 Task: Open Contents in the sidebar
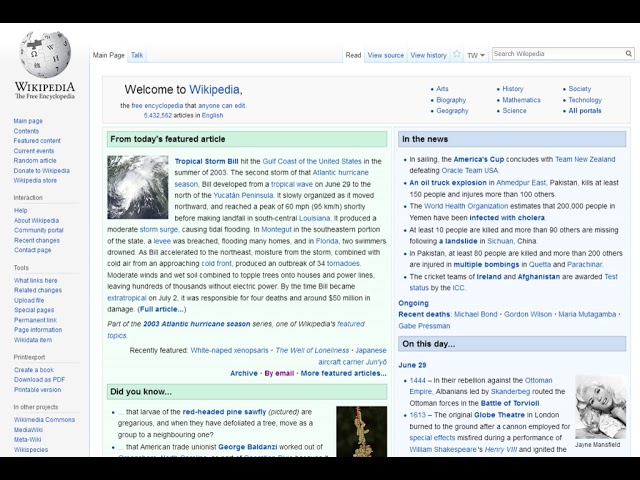26,131
